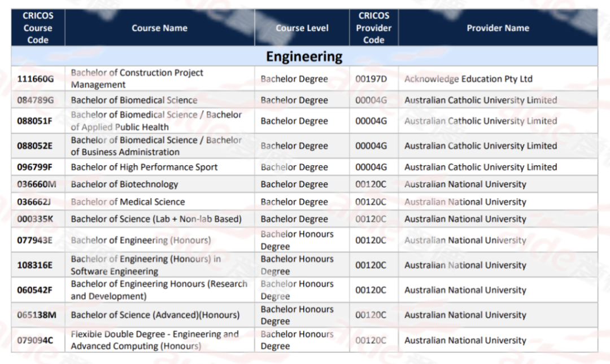The width and height of the screenshot is (610, 364).
Task: Click Flexible Double Degree Engineering and Advanced Computing
Action: click(155, 340)
